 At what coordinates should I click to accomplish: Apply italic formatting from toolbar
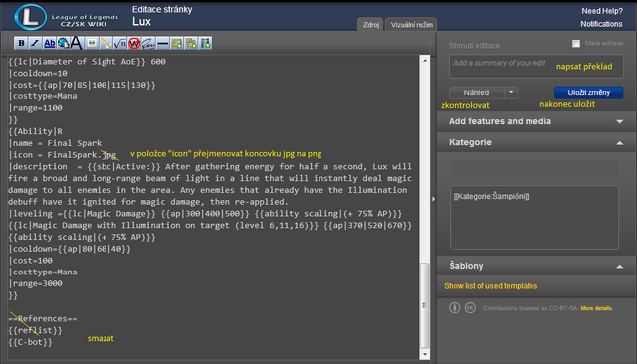tap(35, 43)
